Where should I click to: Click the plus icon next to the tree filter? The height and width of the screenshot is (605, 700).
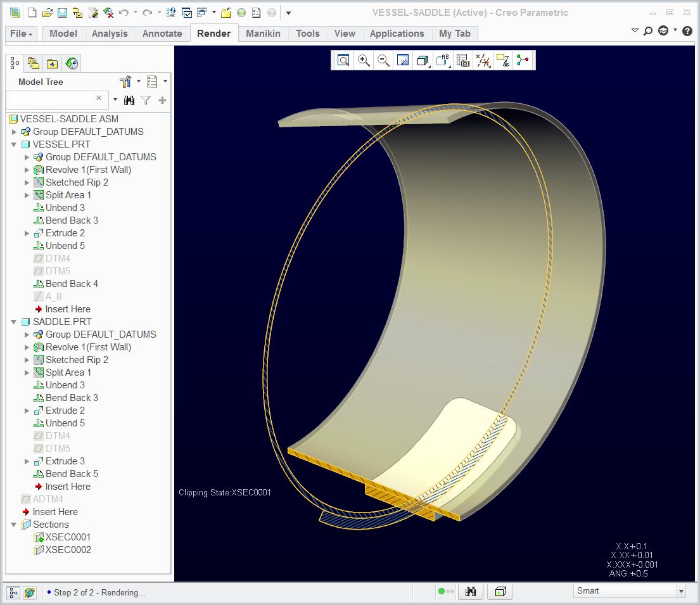tap(162, 101)
